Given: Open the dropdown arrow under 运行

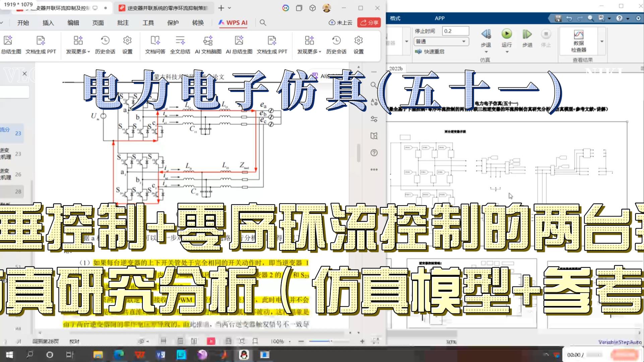Looking at the screenshot, I should coord(507,52).
